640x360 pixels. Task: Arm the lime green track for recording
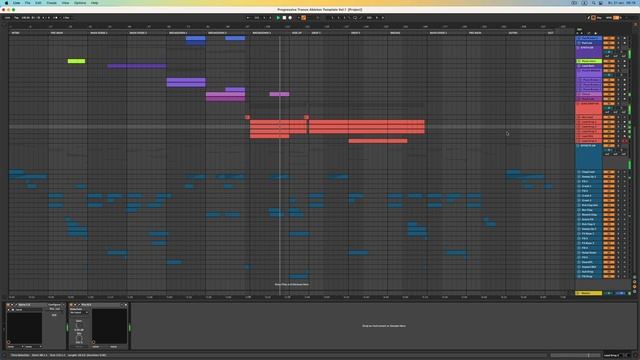[624, 61]
